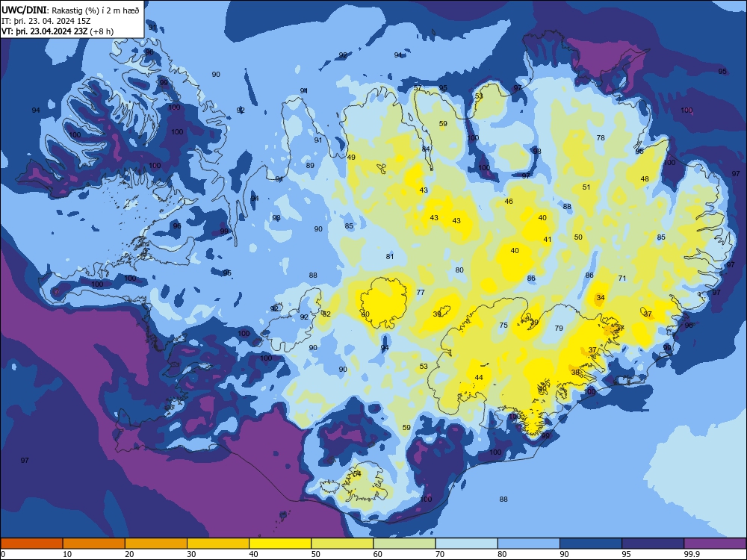The height and width of the screenshot is (560, 747).
Task: Click the map humidity value '49'
Action: (x=351, y=157)
